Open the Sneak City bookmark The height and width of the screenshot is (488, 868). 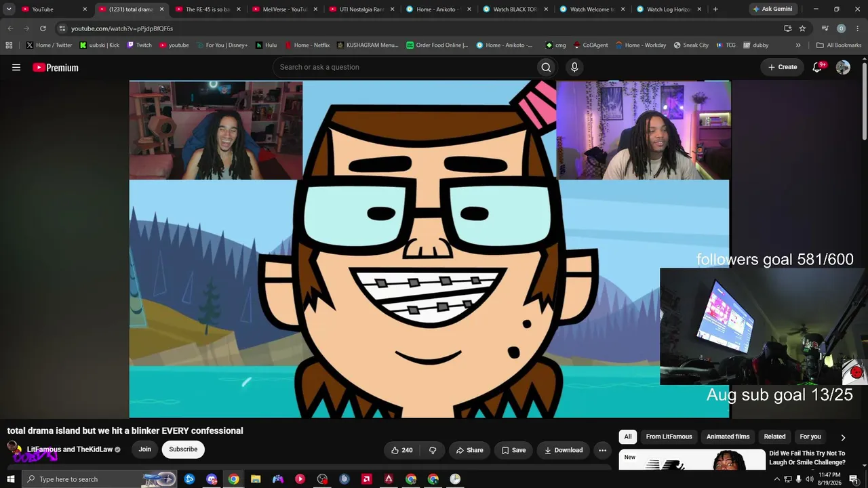tap(690, 45)
